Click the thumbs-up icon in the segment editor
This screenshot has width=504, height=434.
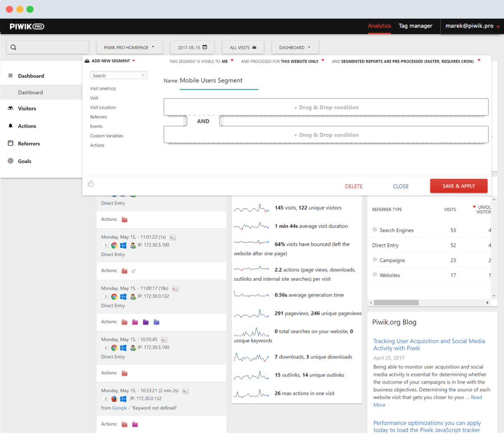pyautogui.click(x=91, y=184)
